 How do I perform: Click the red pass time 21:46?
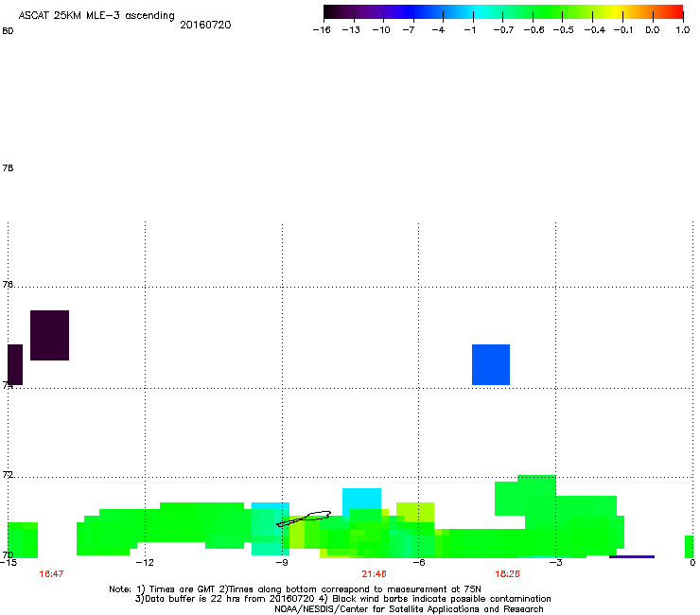[x=374, y=574]
